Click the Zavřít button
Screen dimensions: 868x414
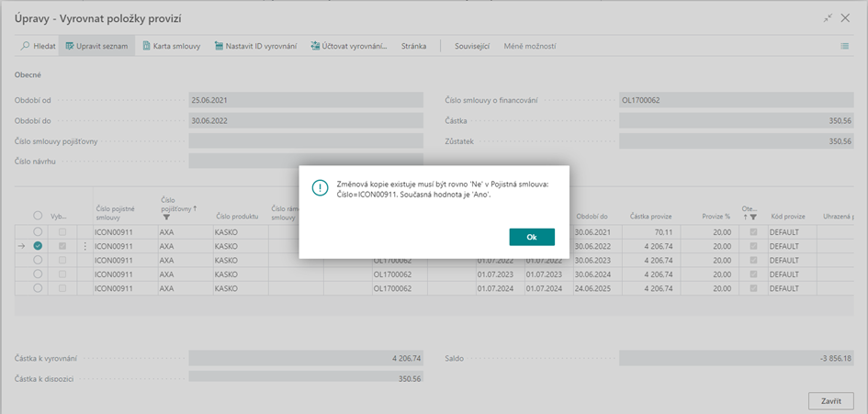pos(830,401)
